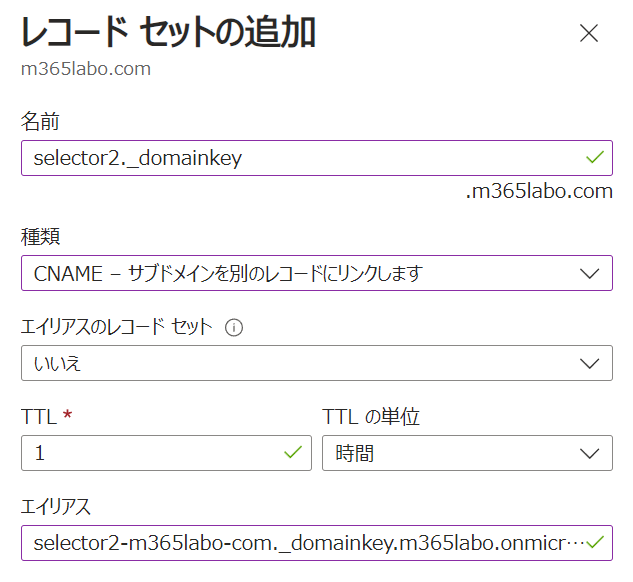The image size is (633, 582).
Task: Open the 時間 unit combo box
Action: click(x=467, y=453)
